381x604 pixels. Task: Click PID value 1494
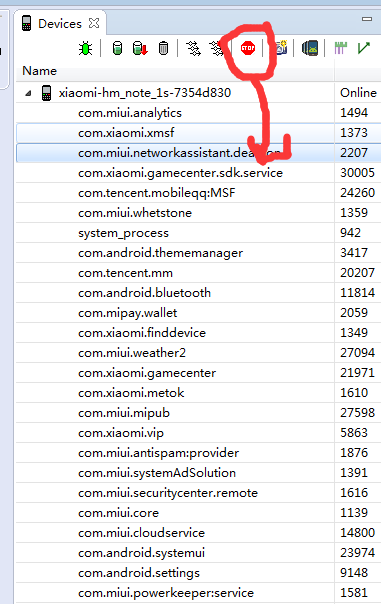[354, 113]
